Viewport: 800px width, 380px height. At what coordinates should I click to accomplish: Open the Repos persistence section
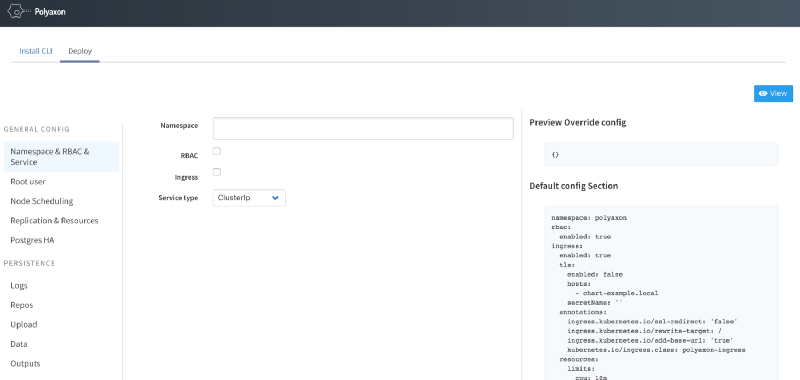(21, 305)
